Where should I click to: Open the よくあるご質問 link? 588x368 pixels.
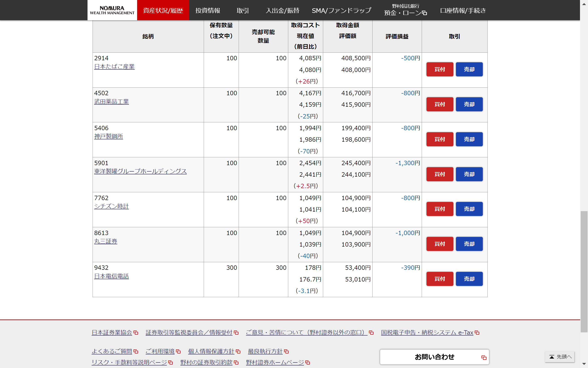coord(112,351)
